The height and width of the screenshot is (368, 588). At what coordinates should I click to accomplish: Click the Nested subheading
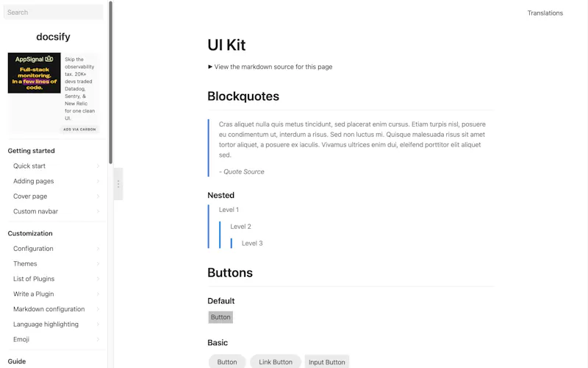click(x=221, y=195)
